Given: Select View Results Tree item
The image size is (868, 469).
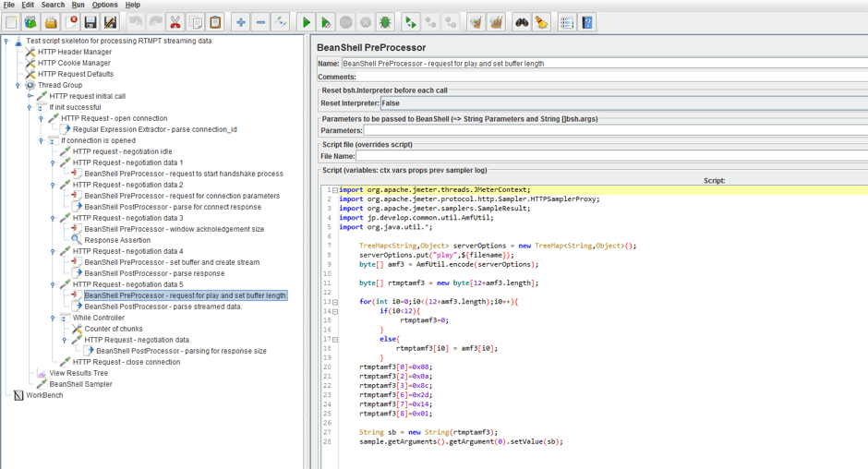Looking at the screenshot, I should click(78, 373).
